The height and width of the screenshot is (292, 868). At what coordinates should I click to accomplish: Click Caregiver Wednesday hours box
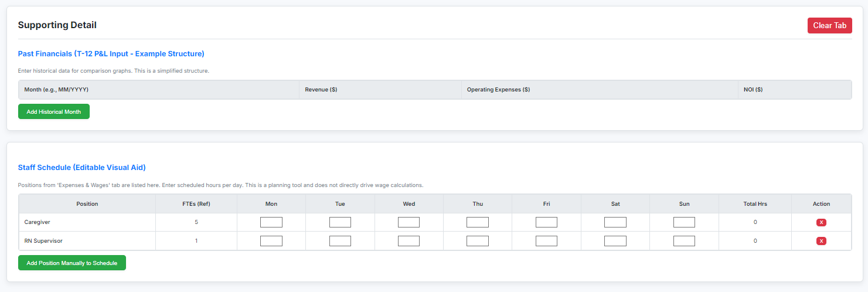(x=409, y=222)
